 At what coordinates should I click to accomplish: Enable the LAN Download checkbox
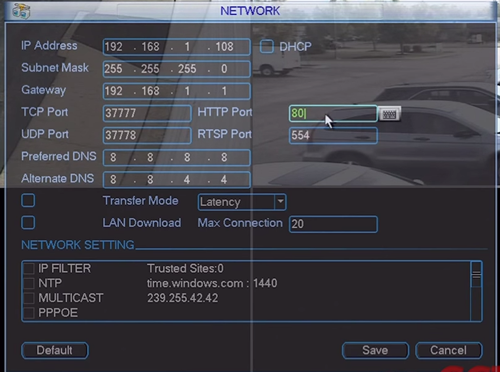coord(28,223)
